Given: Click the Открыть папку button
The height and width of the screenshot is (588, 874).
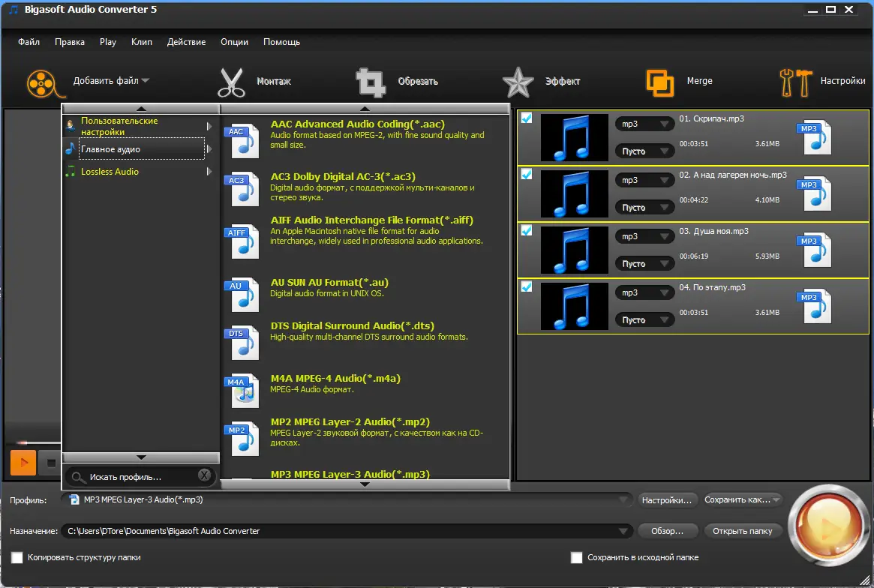Looking at the screenshot, I should [x=743, y=530].
